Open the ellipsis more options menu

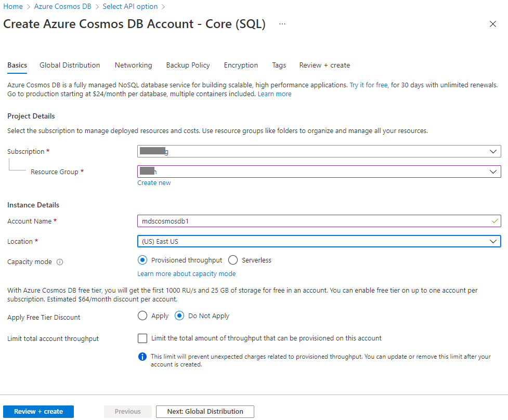coord(282,24)
